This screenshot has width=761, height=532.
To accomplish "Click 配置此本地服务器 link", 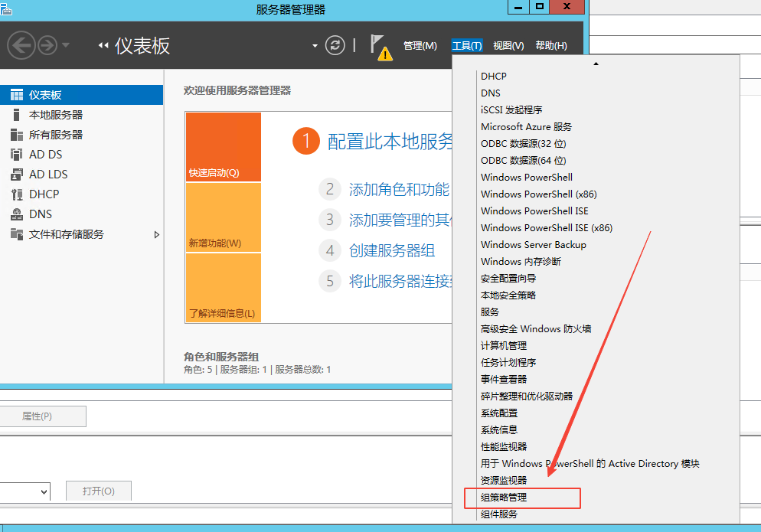I will [x=390, y=142].
